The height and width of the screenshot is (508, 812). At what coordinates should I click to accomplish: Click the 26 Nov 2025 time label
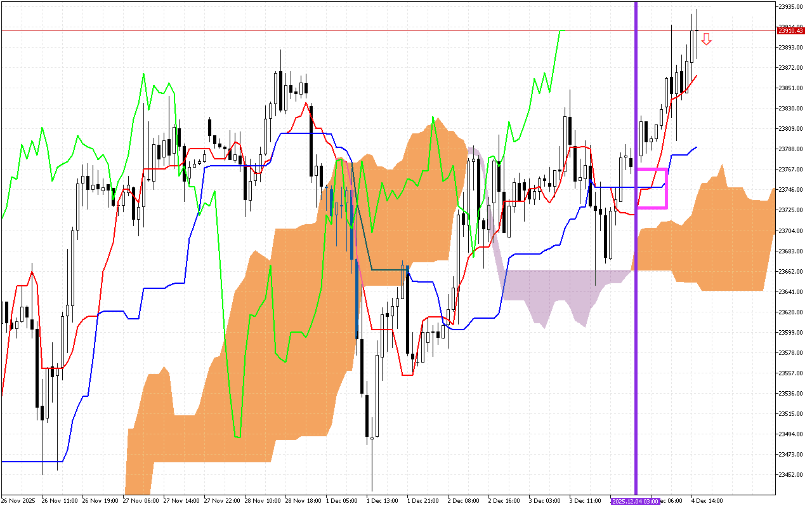pyautogui.click(x=19, y=501)
